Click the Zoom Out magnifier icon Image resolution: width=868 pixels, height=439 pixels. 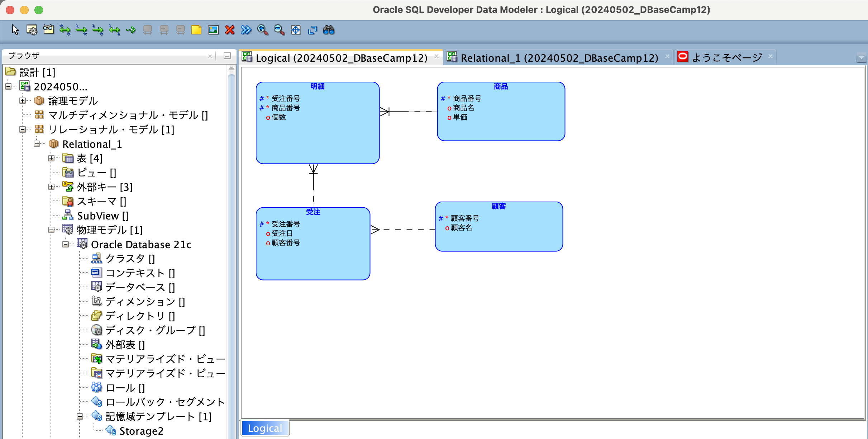279,30
